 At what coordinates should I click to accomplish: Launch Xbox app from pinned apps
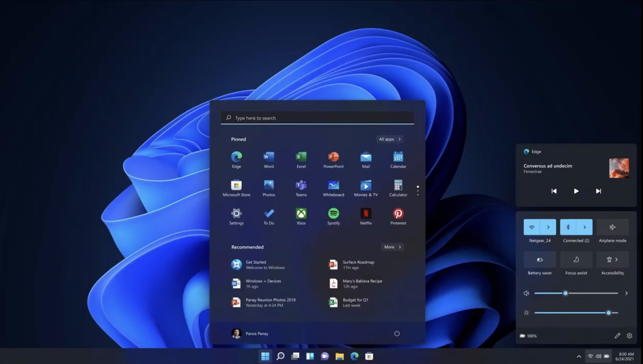pyautogui.click(x=301, y=213)
